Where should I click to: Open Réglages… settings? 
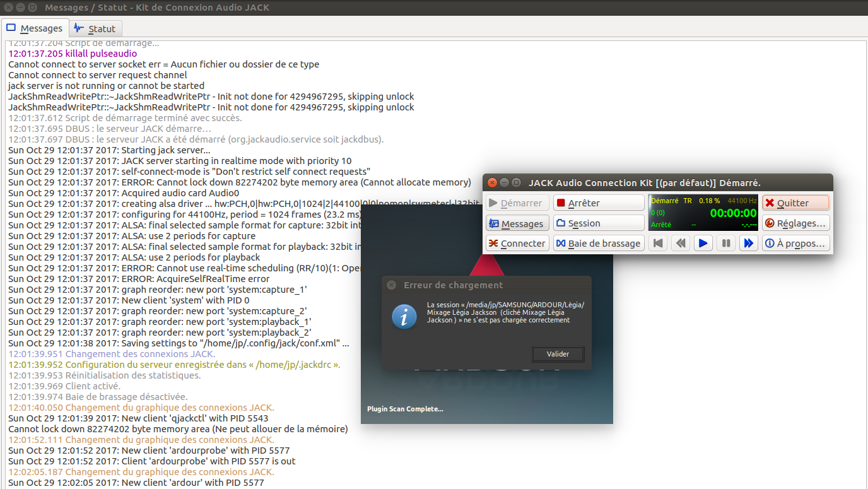[x=795, y=223]
